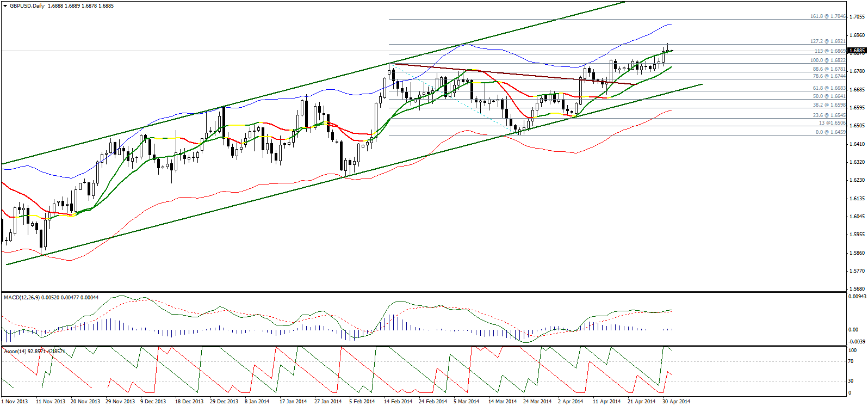Click the GBPUSD,Daily chart title text
This screenshot has height=406, width=868.
[x=27, y=6]
